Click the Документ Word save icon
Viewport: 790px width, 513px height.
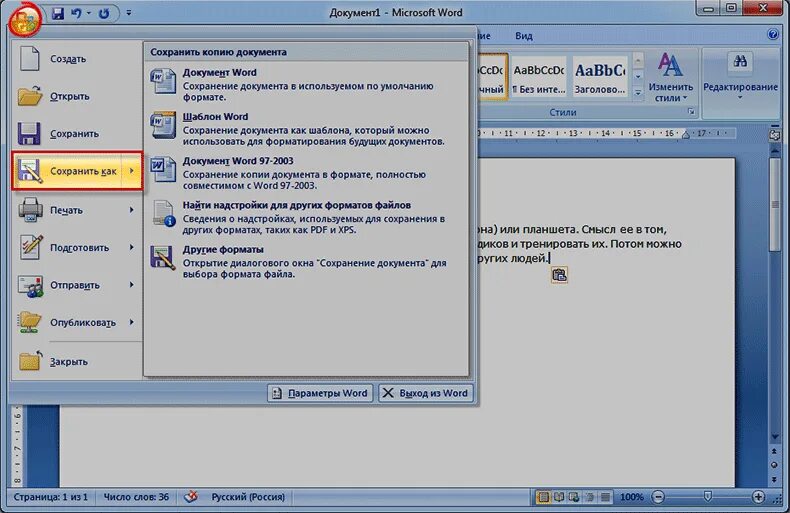(163, 82)
